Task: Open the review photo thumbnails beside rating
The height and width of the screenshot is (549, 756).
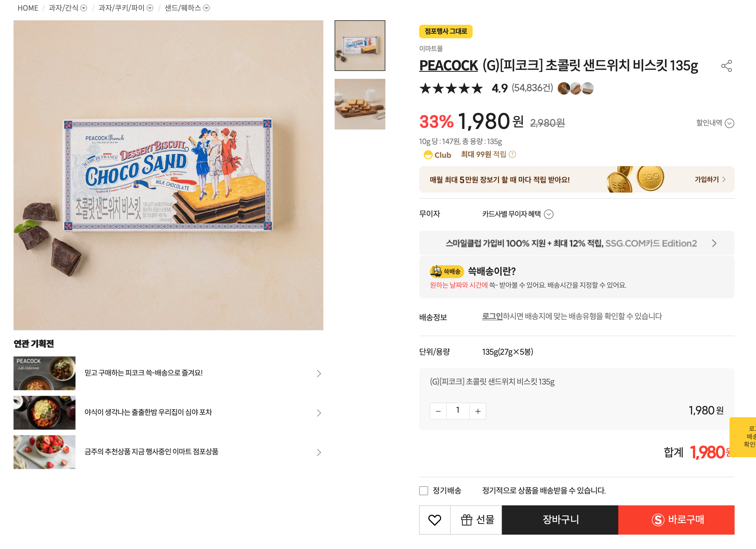Action: [575, 88]
